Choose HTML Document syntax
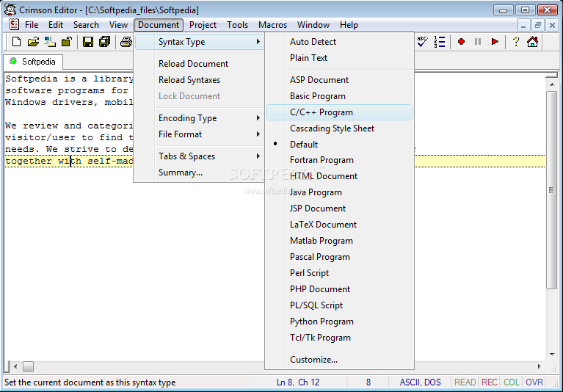This screenshot has height=392, width=563. [x=339, y=176]
